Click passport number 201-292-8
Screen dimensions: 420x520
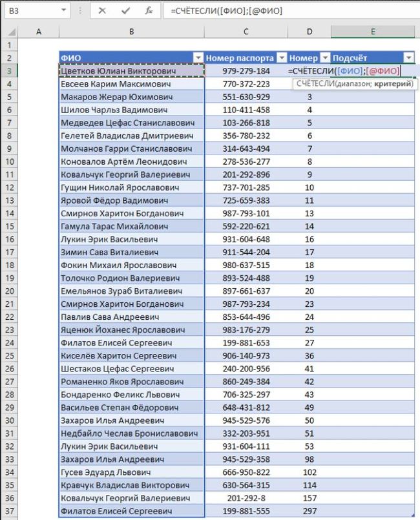click(x=246, y=498)
